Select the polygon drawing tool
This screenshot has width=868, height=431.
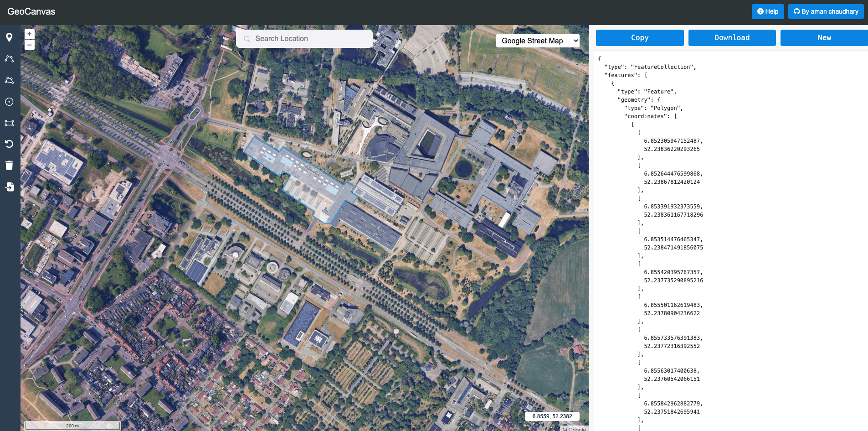coord(9,80)
